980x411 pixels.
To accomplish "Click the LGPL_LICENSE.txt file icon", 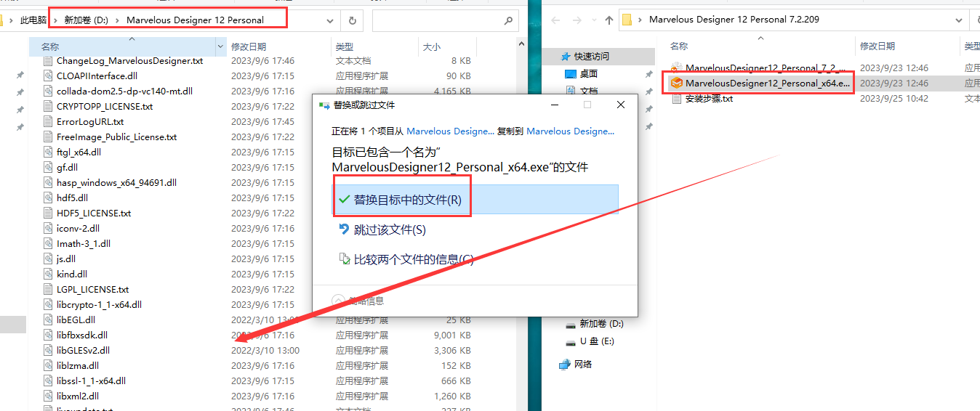I will tap(49, 290).
